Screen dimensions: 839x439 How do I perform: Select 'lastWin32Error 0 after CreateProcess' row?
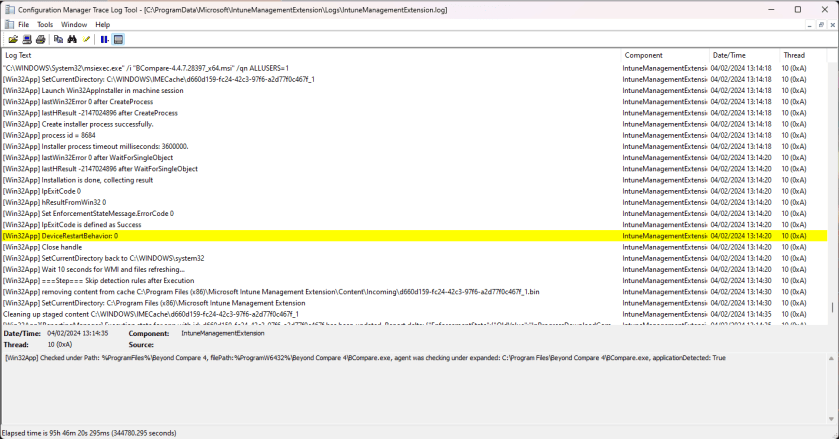[x=415, y=102]
